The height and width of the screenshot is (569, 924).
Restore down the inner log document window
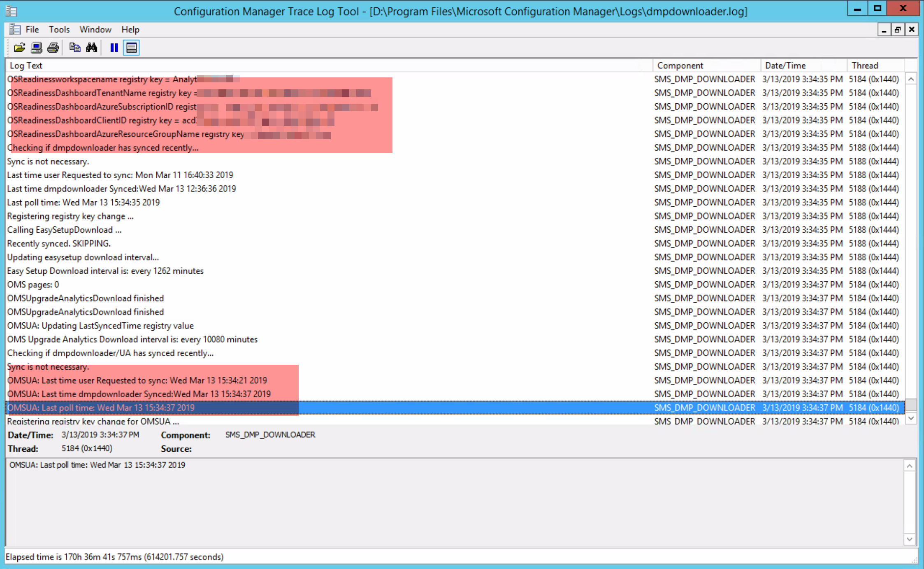pos(897,30)
